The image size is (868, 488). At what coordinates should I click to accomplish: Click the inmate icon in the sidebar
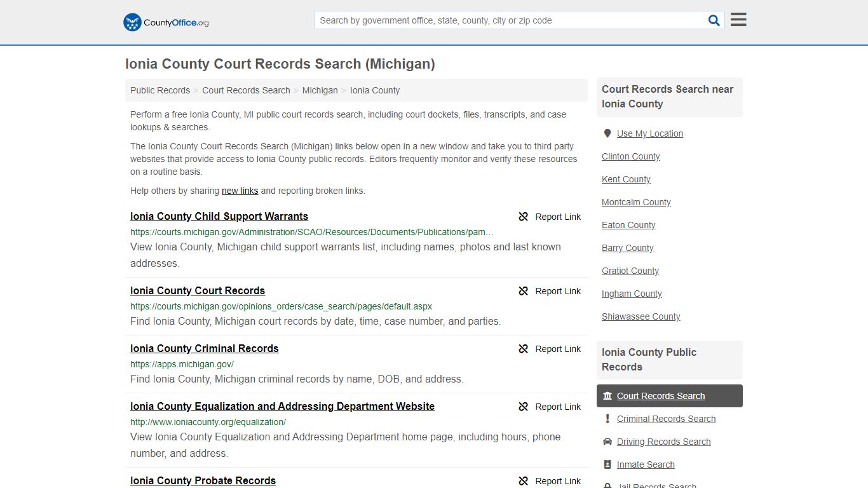(x=607, y=464)
